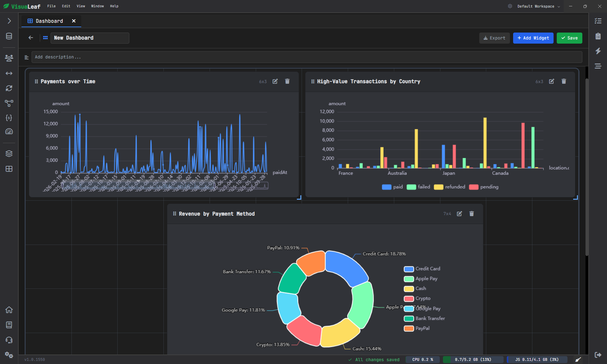The image size is (607, 364).
Task: Click the sync/refresh icon in the sidebar
Action: (9, 88)
